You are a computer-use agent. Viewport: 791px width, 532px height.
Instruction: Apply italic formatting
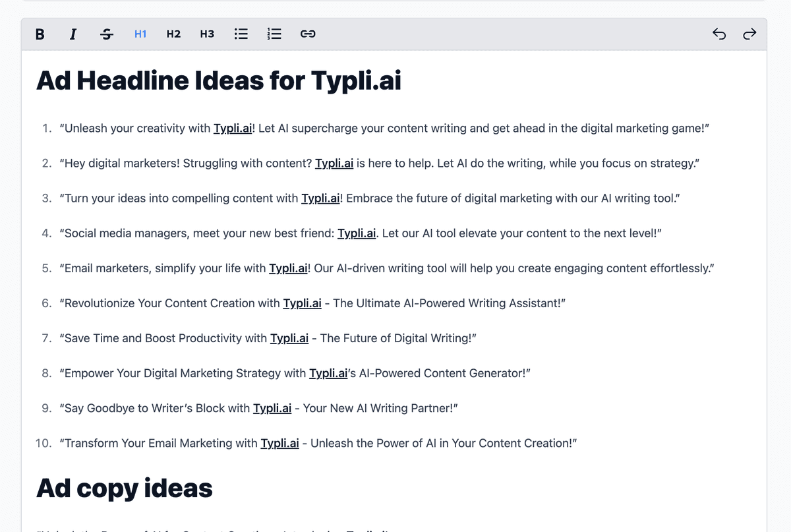(73, 34)
